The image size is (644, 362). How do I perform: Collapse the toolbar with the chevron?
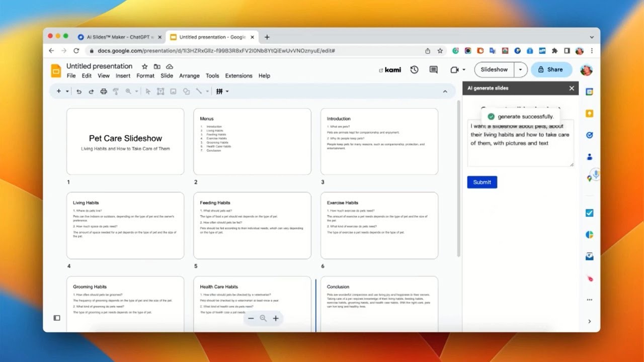[x=445, y=91]
